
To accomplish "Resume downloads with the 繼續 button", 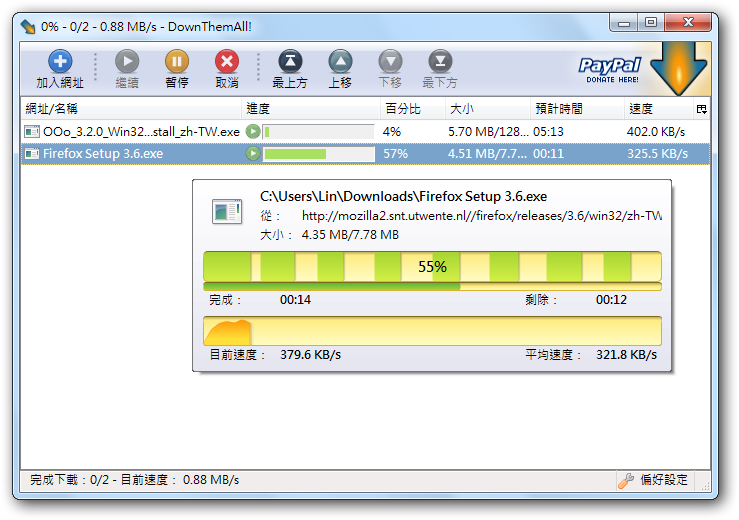I will click(127, 69).
